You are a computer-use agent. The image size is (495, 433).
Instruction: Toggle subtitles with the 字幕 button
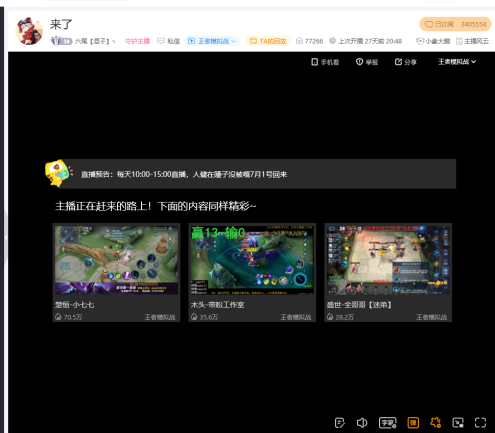point(388,423)
